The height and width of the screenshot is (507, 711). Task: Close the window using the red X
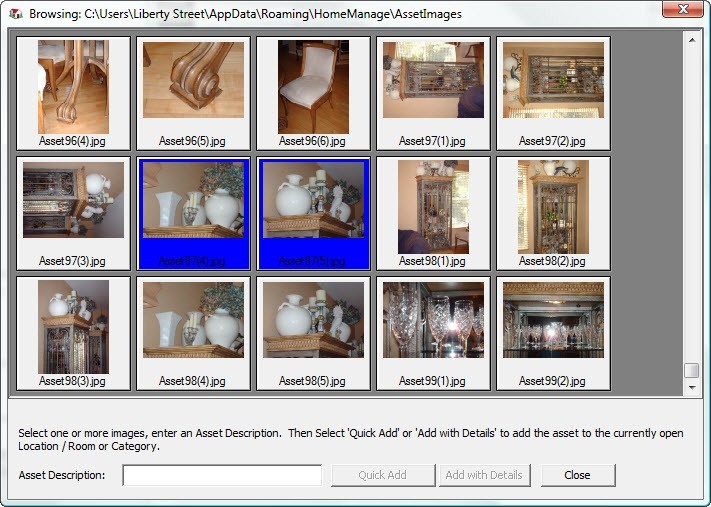click(x=683, y=9)
